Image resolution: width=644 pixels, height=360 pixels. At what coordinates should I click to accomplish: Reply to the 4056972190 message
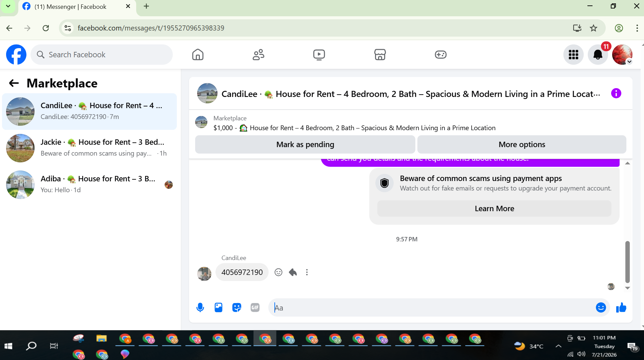coord(293,272)
